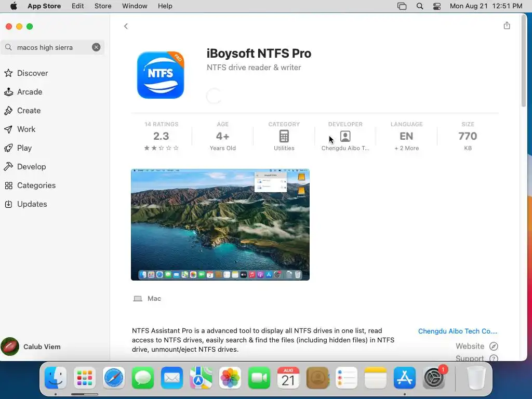Click the Create paintbrush icon
This screenshot has height=399, width=532.
tap(8, 111)
